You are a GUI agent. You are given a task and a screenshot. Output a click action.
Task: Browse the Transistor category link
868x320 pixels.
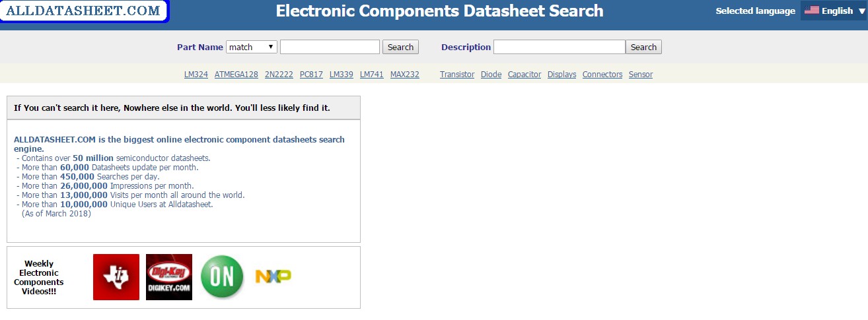pos(457,75)
